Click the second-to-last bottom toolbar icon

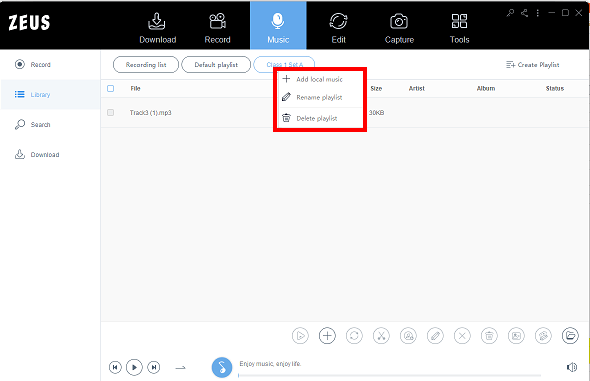point(543,335)
